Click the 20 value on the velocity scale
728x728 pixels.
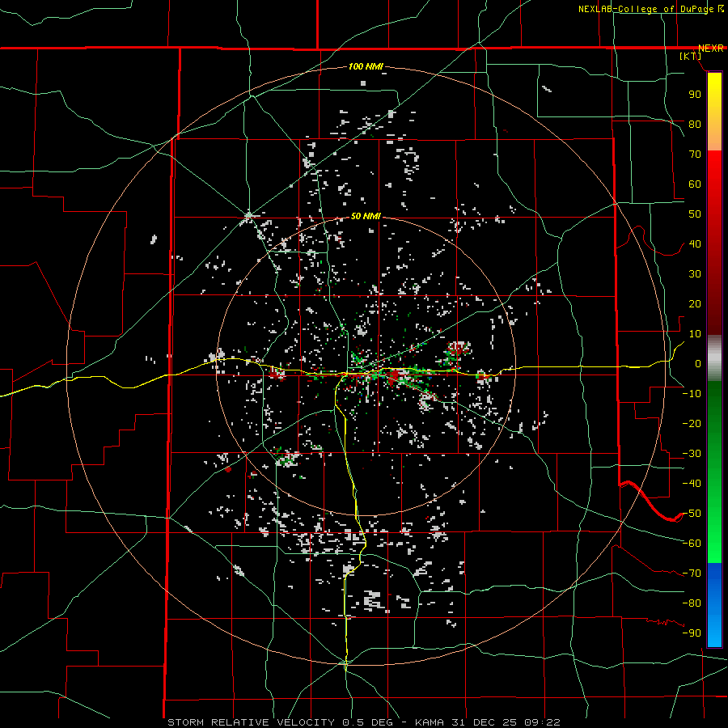[695, 303]
